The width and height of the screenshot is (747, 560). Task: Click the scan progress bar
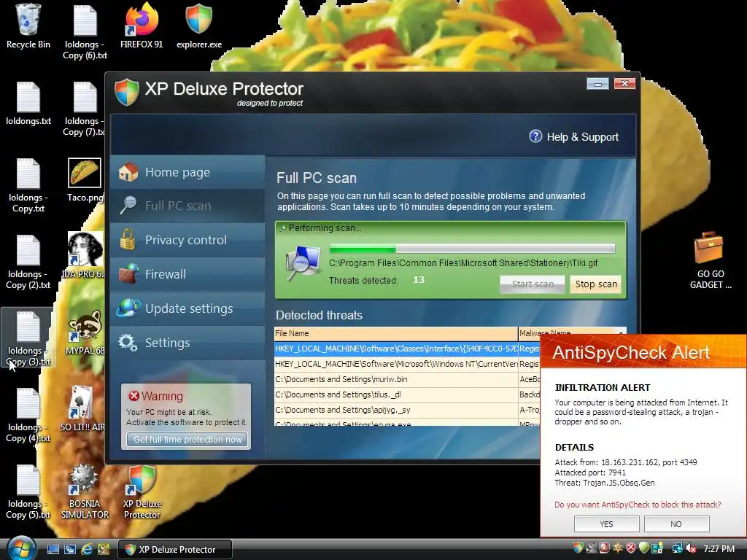coord(472,248)
